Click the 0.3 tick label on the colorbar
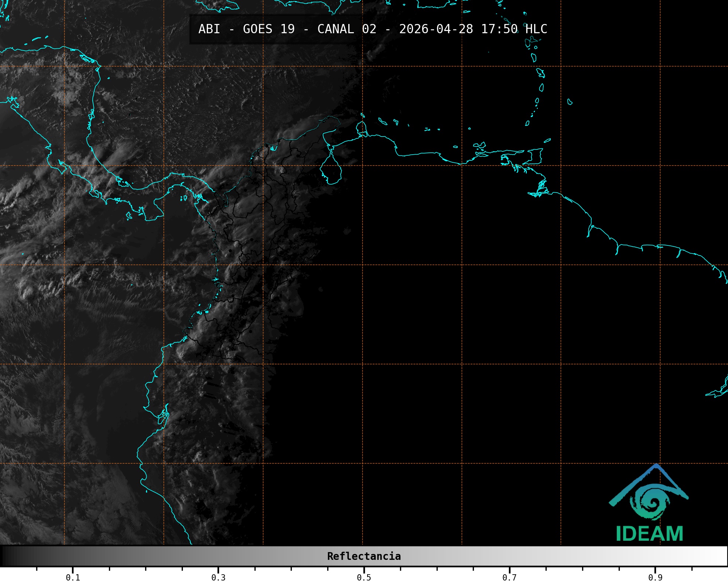728x582 pixels. click(218, 578)
